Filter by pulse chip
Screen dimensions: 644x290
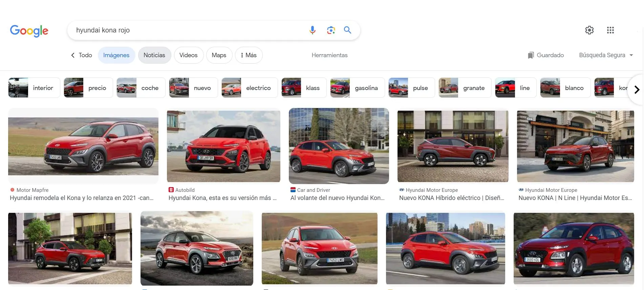(x=411, y=88)
